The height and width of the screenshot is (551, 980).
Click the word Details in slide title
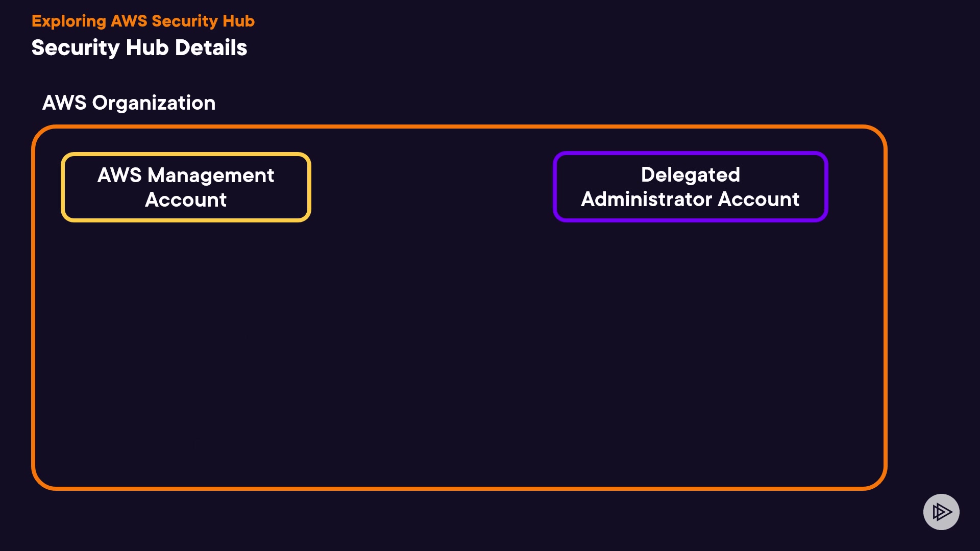211,47
